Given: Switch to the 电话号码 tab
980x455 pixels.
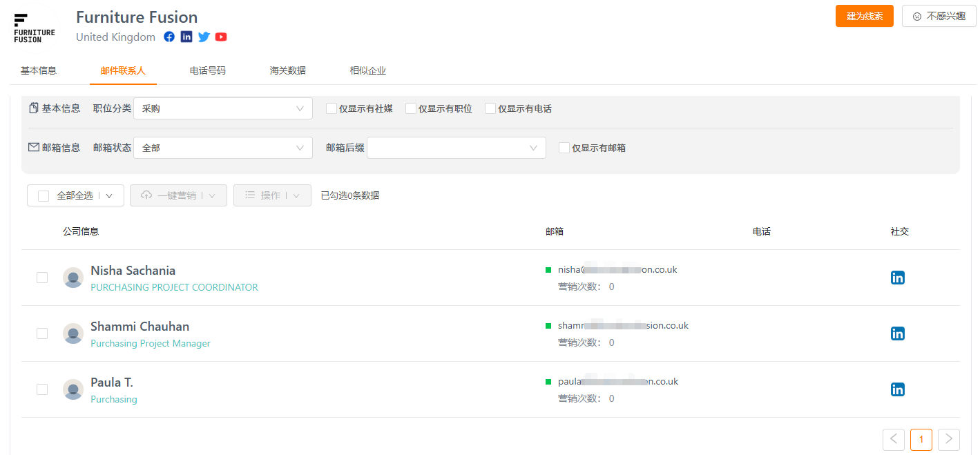Looking at the screenshot, I should point(208,70).
